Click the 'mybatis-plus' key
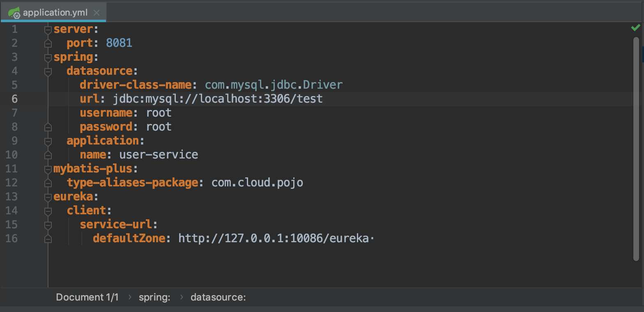Image resolution: width=644 pixels, height=312 pixels. (x=93, y=169)
